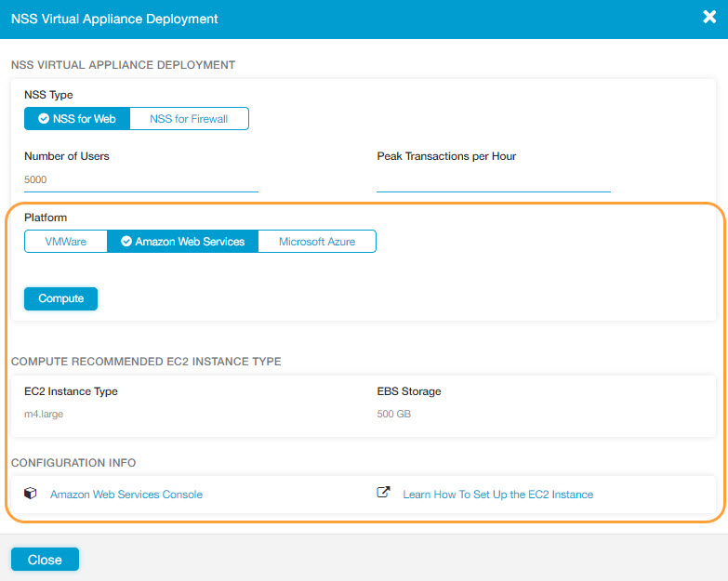Screen dimensions: 728x581
Task: Click the m4.large instance type value
Action: click(x=44, y=414)
